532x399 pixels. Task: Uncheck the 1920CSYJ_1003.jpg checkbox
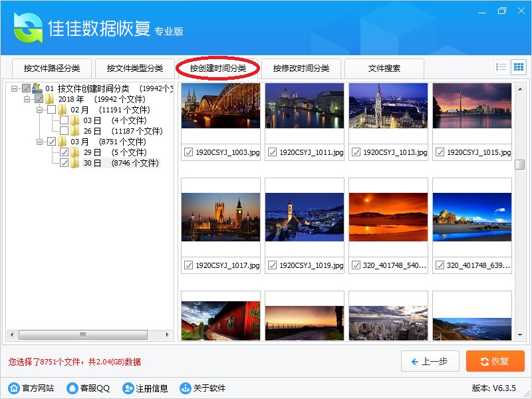click(x=188, y=152)
